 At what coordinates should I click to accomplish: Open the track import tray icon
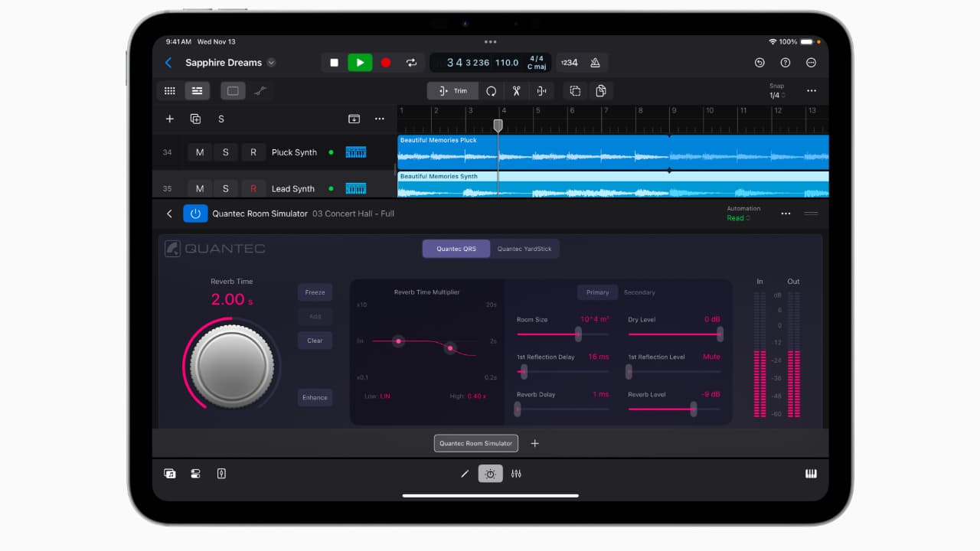click(354, 119)
